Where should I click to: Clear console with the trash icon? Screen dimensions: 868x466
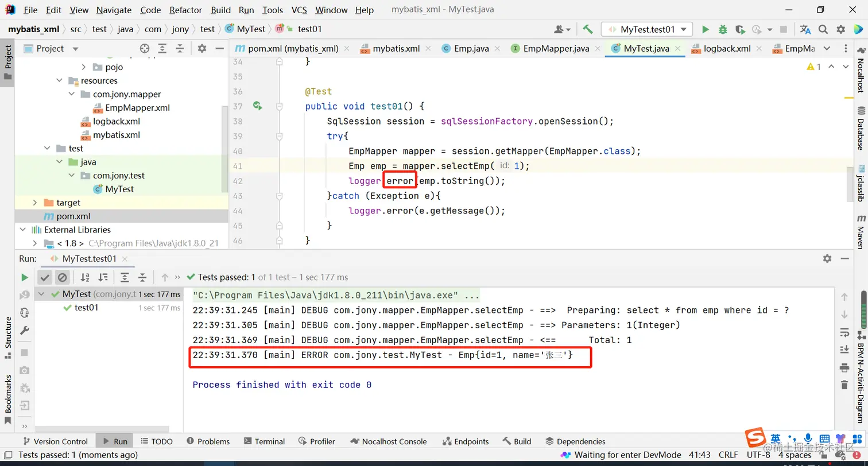click(x=844, y=385)
